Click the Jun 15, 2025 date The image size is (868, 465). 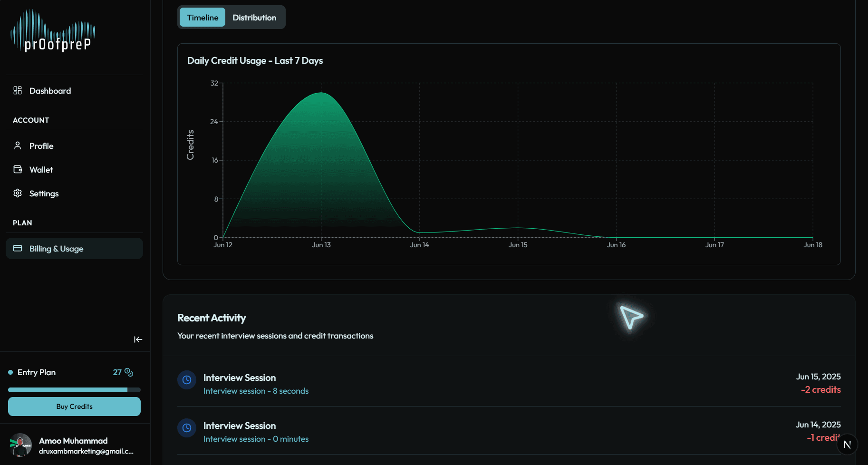(819, 377)
